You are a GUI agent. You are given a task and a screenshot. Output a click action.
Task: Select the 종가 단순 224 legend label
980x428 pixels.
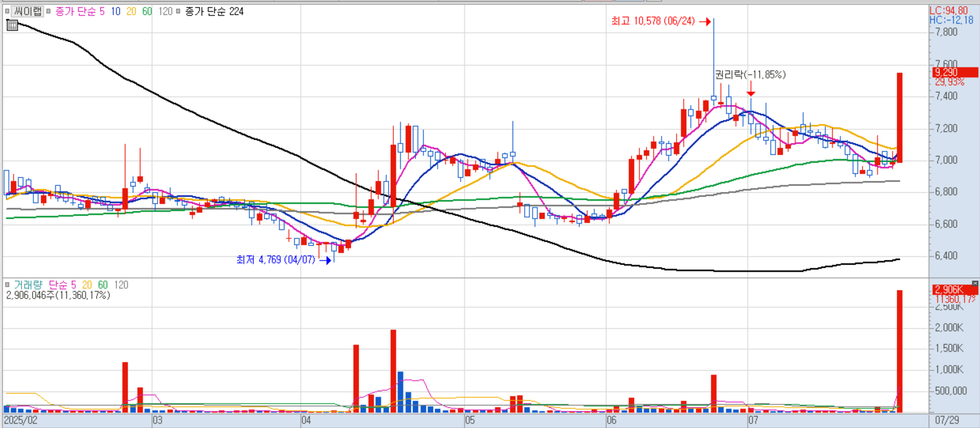(x=214, y=11)
